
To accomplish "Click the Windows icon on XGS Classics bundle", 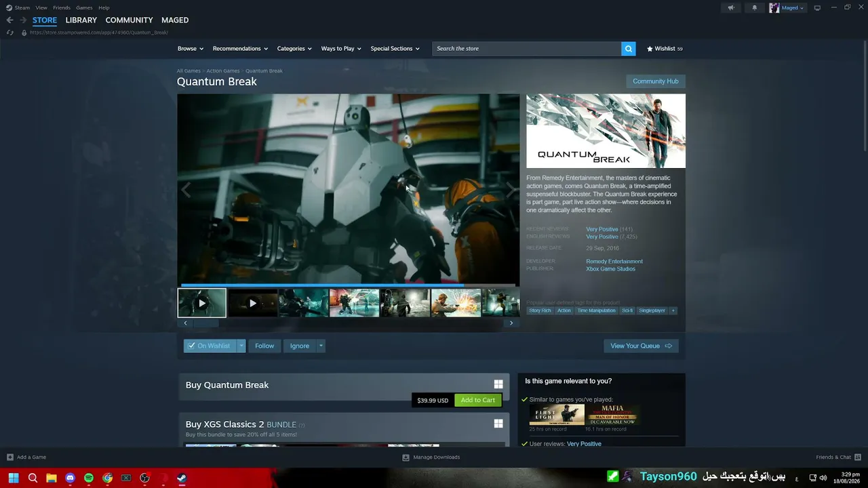I will 498,424.
